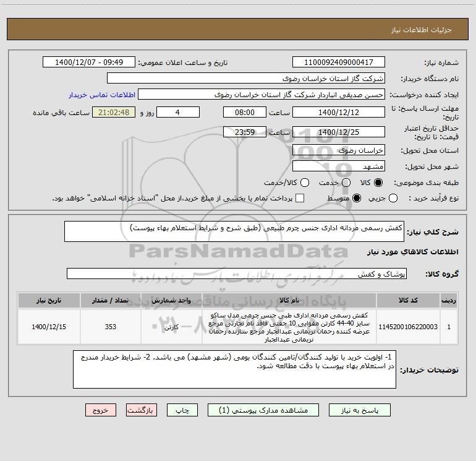Click the جزئیات اطلاعات نیاز header title
The image size is (476, 461).
(421, 30)
